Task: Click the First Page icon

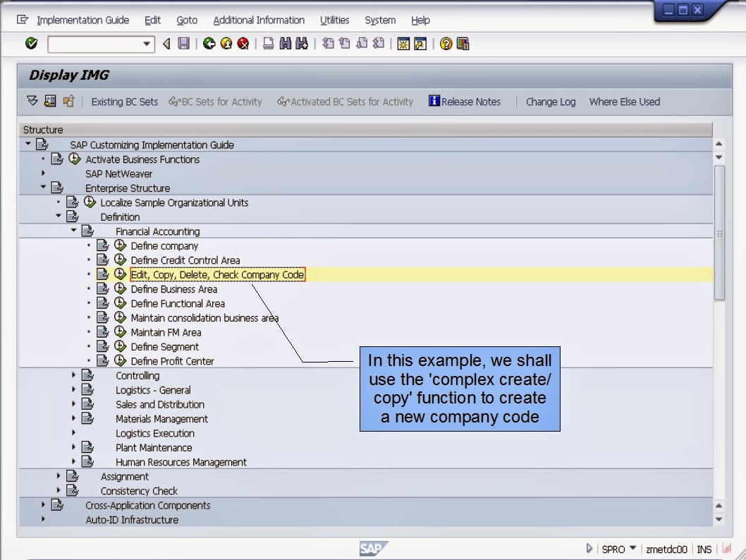Action: pyautogui.click(x=328, y=44)
